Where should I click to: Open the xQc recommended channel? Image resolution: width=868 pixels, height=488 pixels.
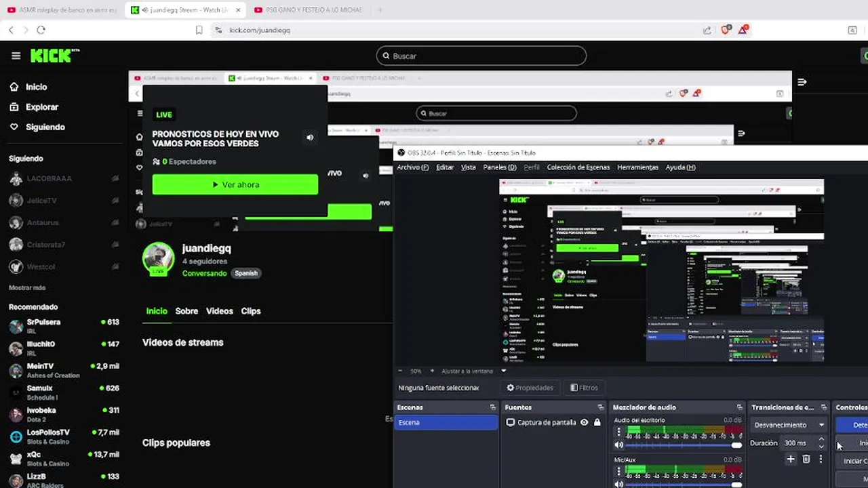[64, 459]
